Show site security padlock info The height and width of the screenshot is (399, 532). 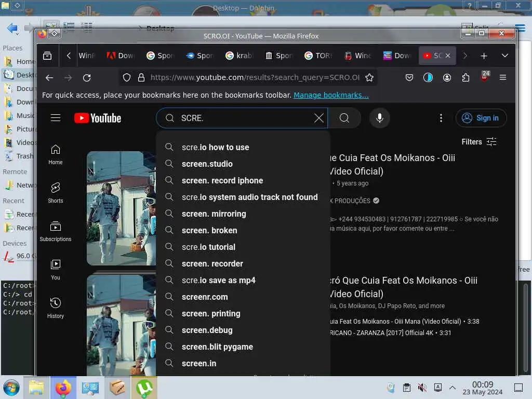pos(141,78)
